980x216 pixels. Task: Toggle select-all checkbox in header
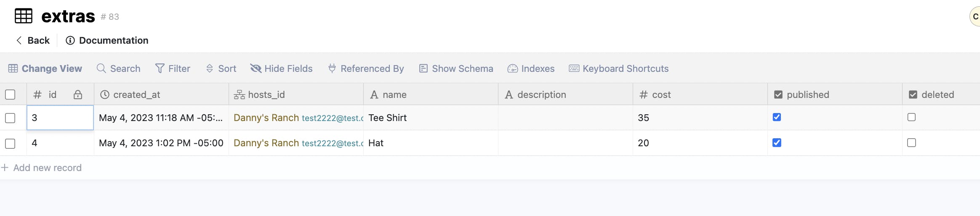pos(10,95)
